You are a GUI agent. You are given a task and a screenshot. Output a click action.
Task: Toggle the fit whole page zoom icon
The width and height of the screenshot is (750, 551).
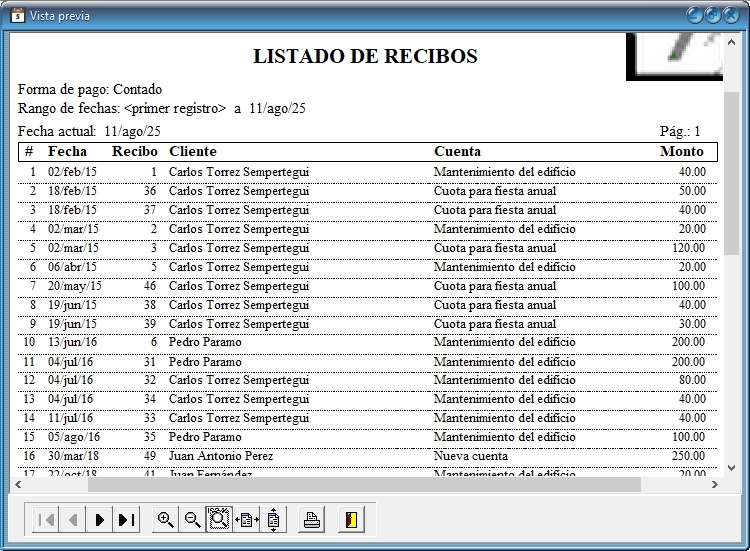tap(219, 519)
